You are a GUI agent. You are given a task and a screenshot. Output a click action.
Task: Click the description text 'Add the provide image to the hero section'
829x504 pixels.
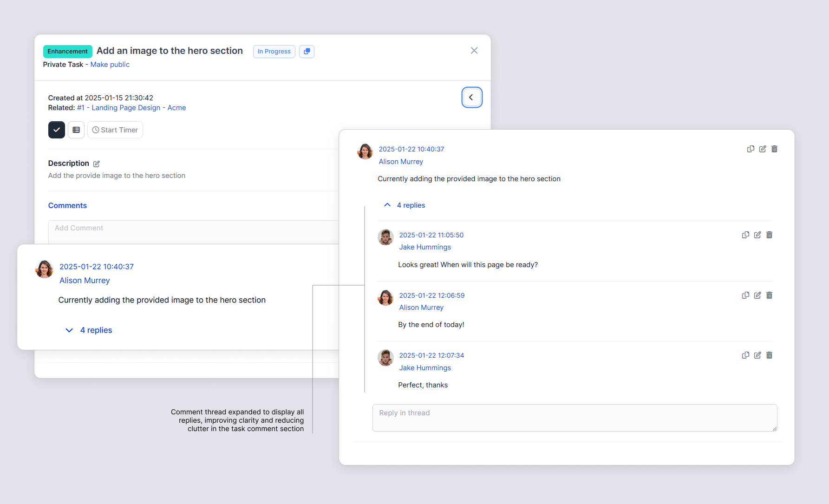click(x=117, y=176)
